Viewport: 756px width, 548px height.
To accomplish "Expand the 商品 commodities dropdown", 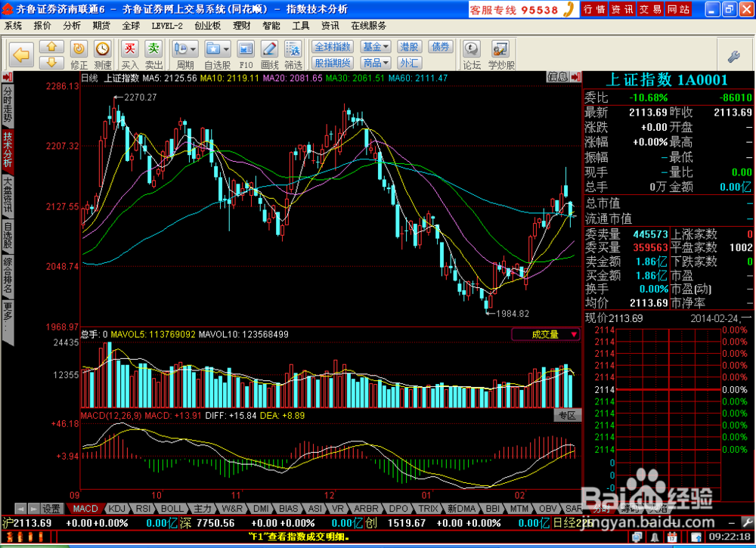I will [376, 63].
